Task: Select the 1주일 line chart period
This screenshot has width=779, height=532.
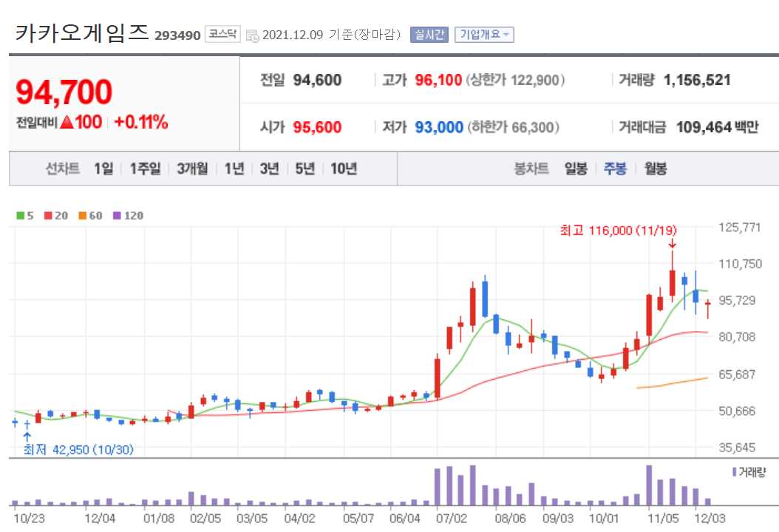Action: tap(145, 169)
